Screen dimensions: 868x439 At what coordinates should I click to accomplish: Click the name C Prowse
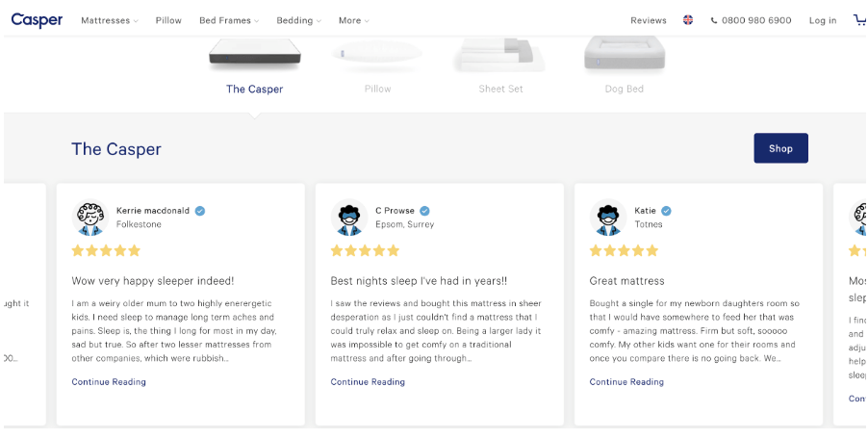tap(395, 211)
